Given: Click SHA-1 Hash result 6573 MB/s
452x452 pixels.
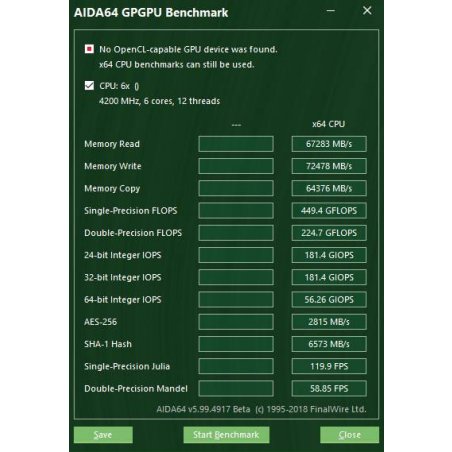Looking at the screenshot, I should tap(329, 344).
